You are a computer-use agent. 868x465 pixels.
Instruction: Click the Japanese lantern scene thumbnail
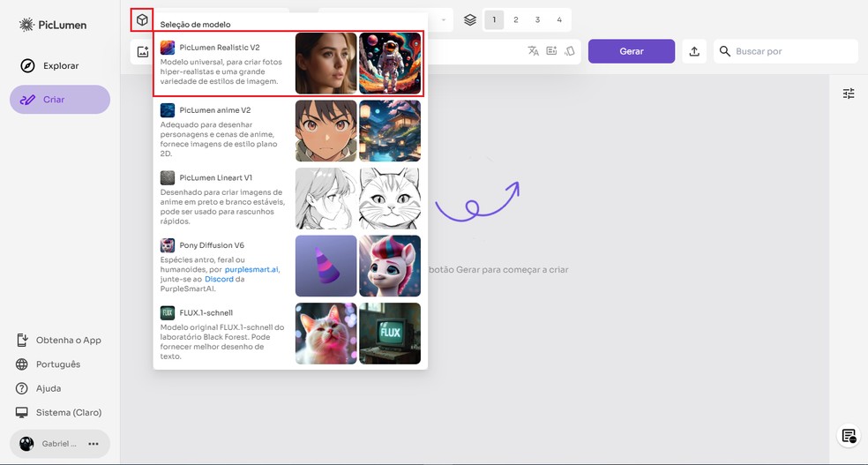pos(390,131)
